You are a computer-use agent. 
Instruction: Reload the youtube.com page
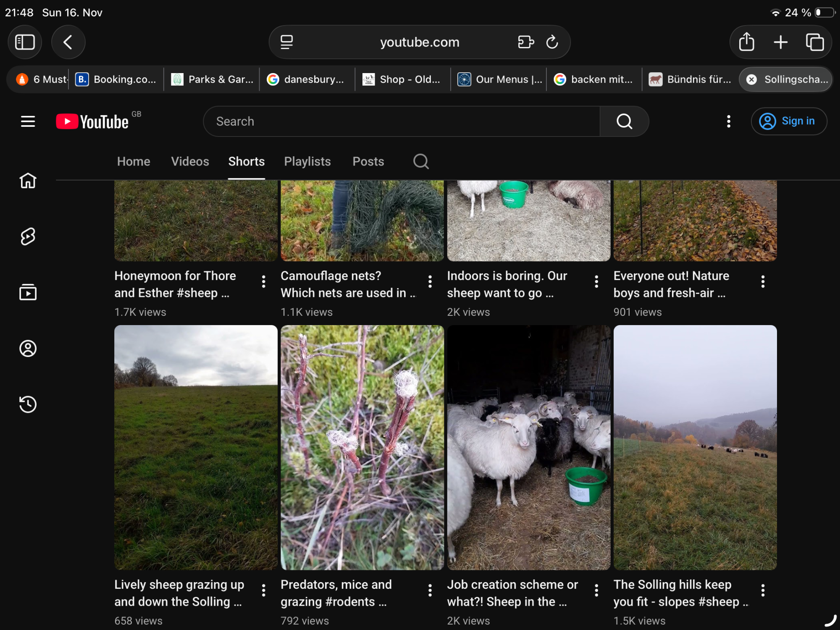tap(552, 42)
